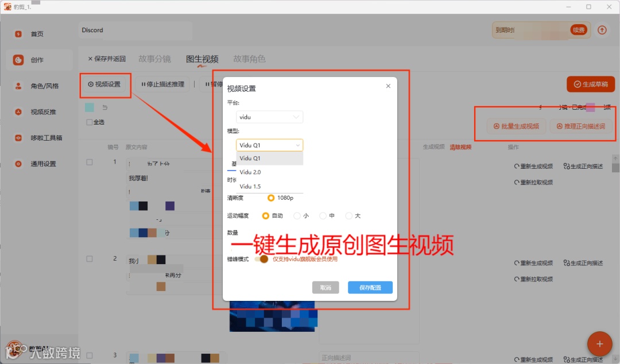Choose Vidu 1.5 from the model list
This screenshot has height=364, width=620.
point(270,187)
